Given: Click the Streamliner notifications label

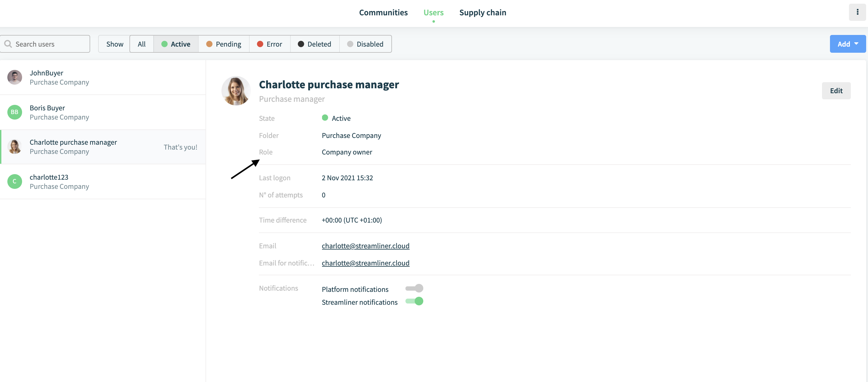Looking at the screenshot, I should [359, 302].
